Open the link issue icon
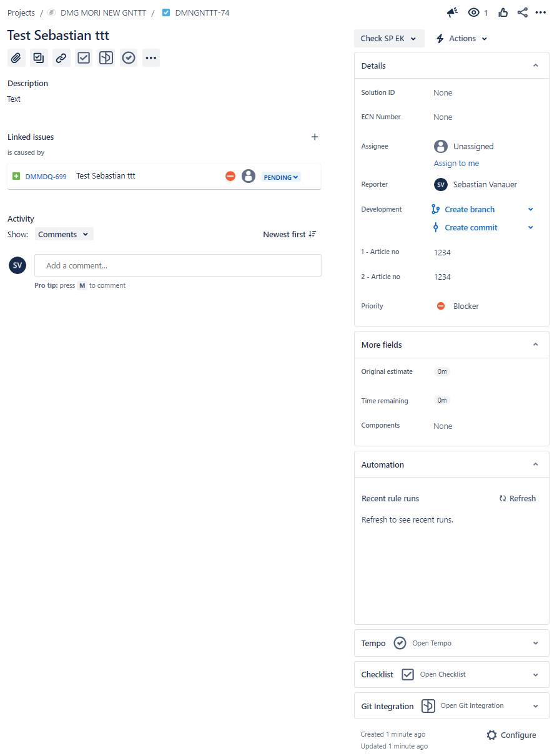 [x=61, y=57]
